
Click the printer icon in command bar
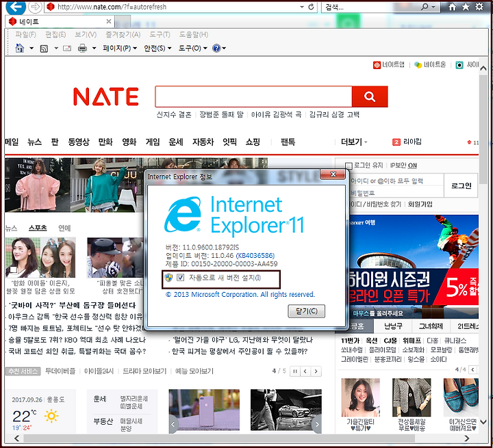[x=82, y=49]
